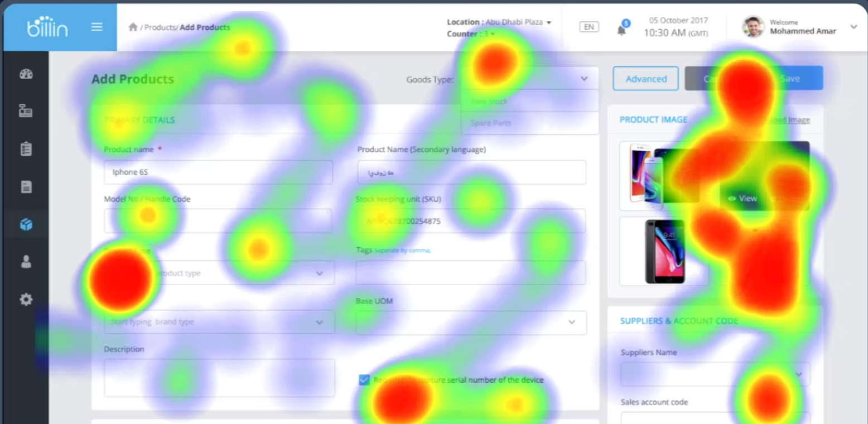Open the dashboard gauge sidebar icon
Viewport: 868px width, 424px height.
pos(26,74)
